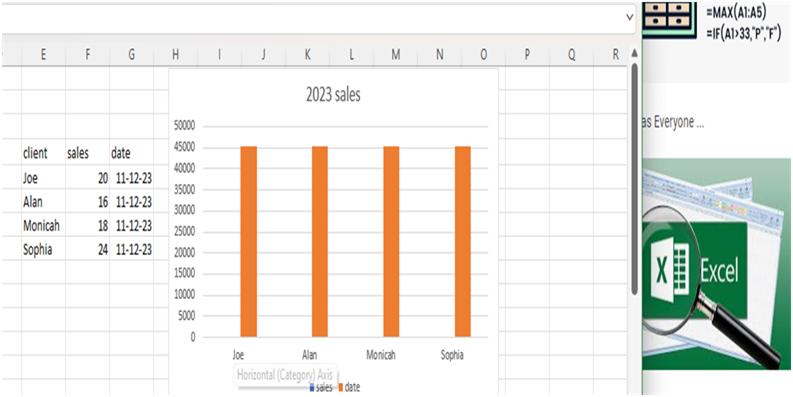Select the cell containing 'Joe'
Screen dimensions: 793x397
43,178
